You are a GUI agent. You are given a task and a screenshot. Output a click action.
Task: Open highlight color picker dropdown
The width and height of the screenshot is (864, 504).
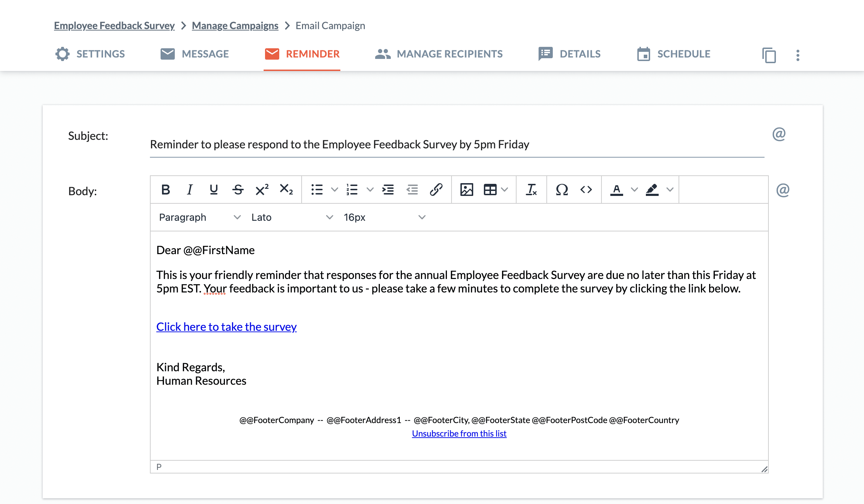670,190
